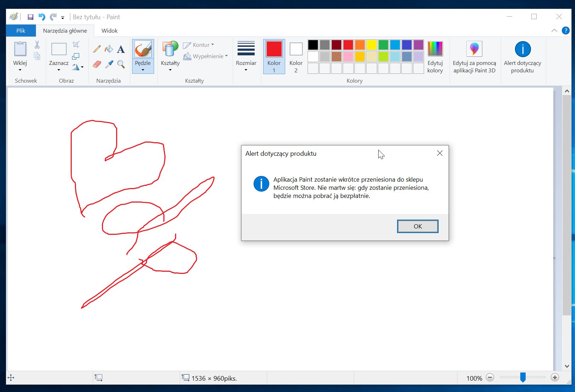575x392 pixels.
Task: Click the 1536 × 960piks. canvas size text
Action: (x=214, y=379)
